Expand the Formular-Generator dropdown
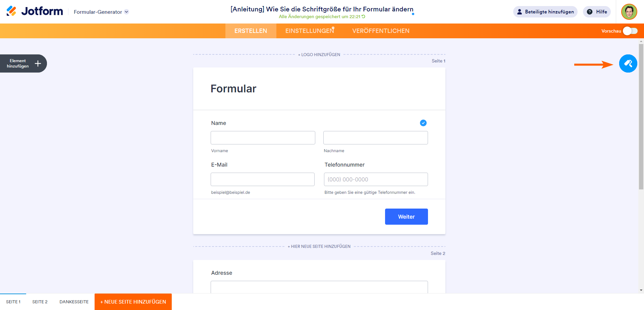Viewport: 644px width, 310px height. 126,12
